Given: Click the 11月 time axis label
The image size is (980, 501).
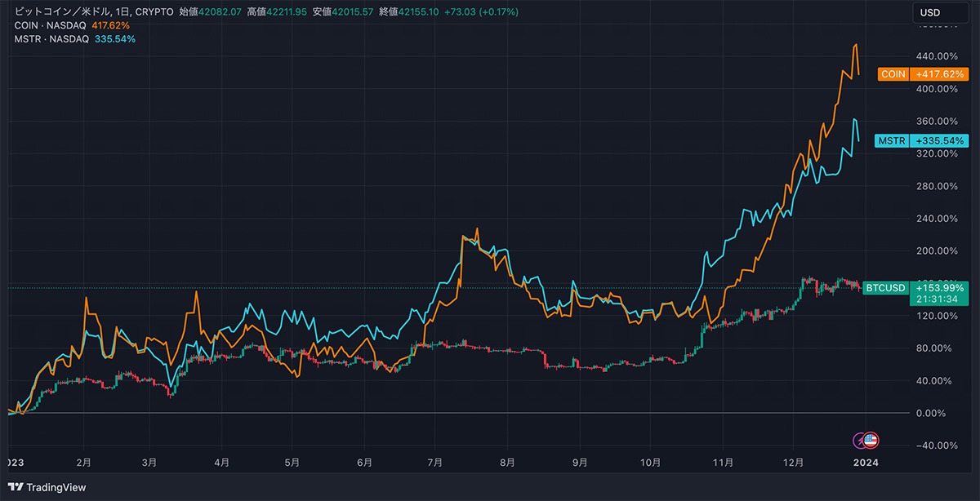Looking at the screenshot, I should pyautogui.click(x=724, y=462).
